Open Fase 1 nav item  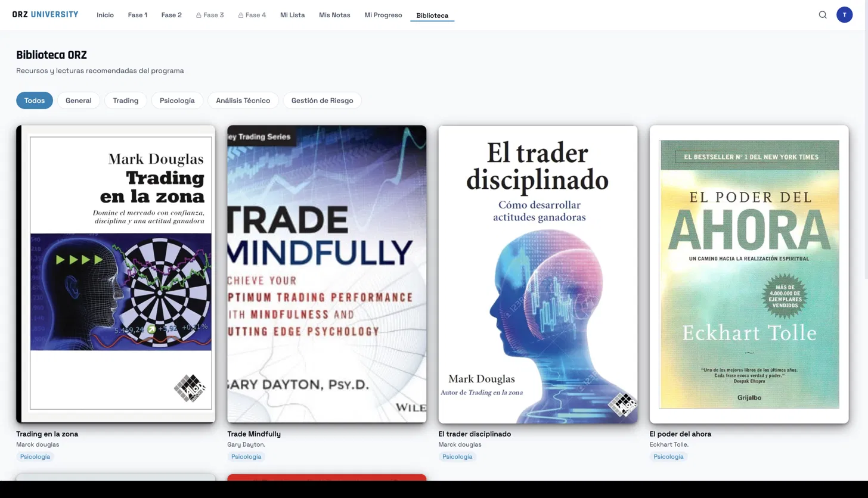(137, 15)
